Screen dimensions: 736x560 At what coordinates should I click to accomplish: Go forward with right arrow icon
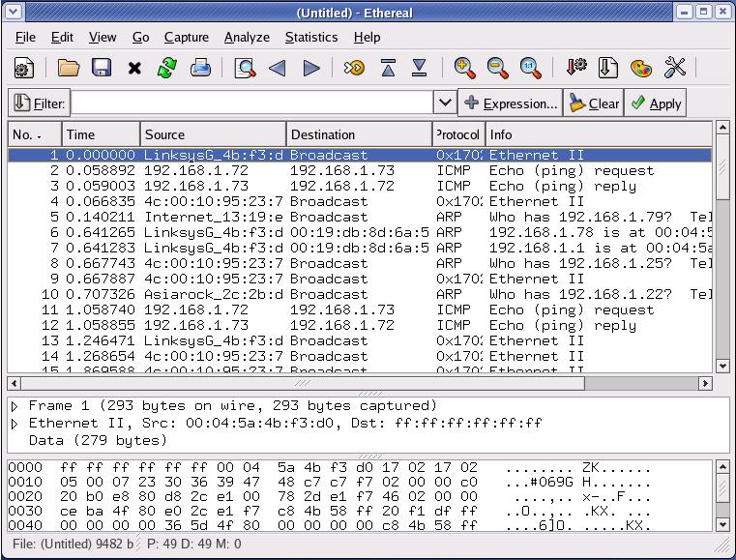tap(311, 69)
